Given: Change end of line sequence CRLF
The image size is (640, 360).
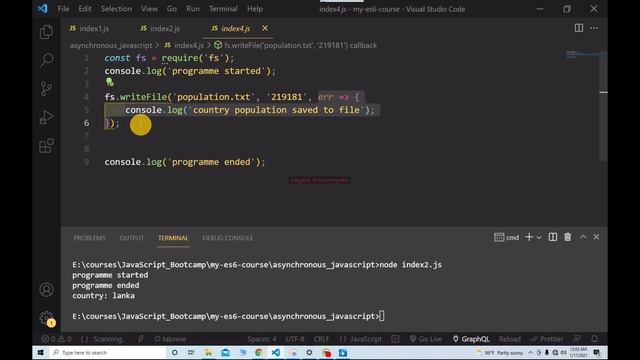Looking at the screenshot, I should coord(322,339).
